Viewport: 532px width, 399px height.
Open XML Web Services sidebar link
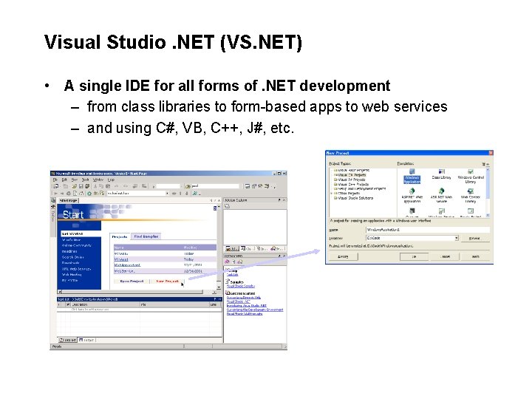pyautogui.click(x=76, y=269)
